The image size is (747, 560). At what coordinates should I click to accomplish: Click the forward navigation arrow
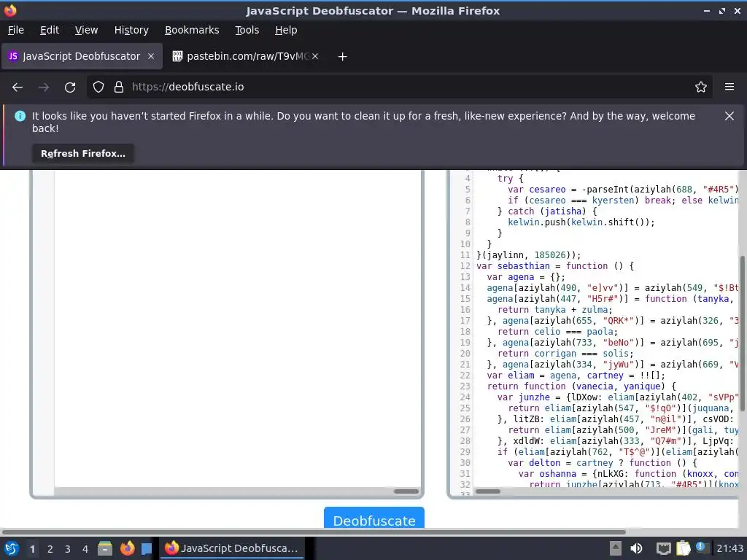pos(44,87)
